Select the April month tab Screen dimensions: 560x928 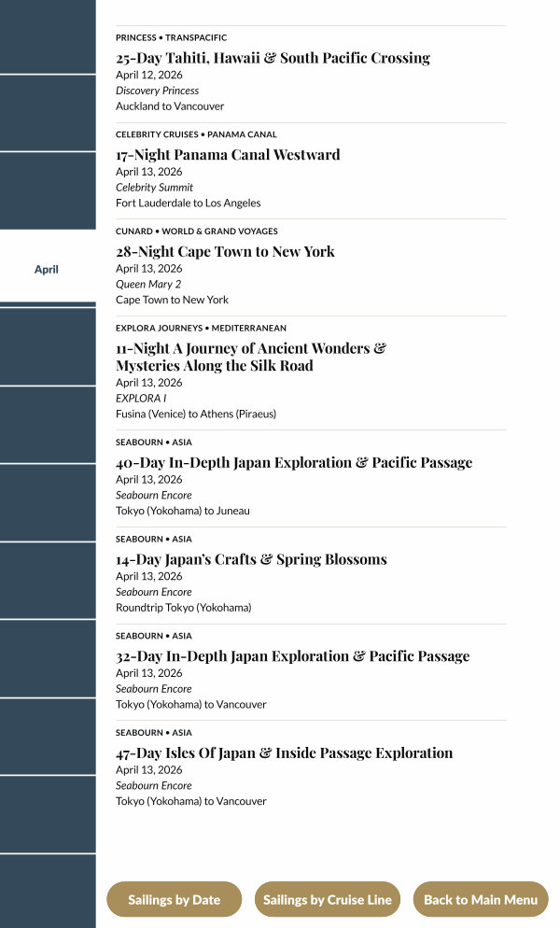(47, 270)
